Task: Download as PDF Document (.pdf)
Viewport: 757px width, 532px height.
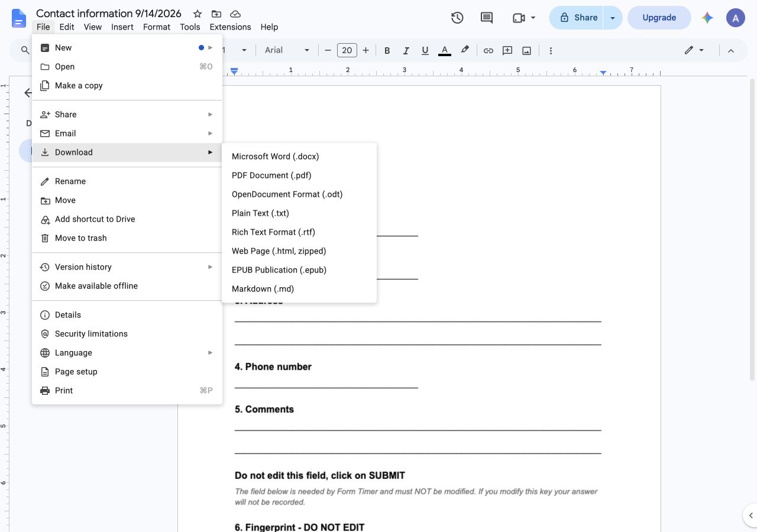Action: click(x=299, y=176)
